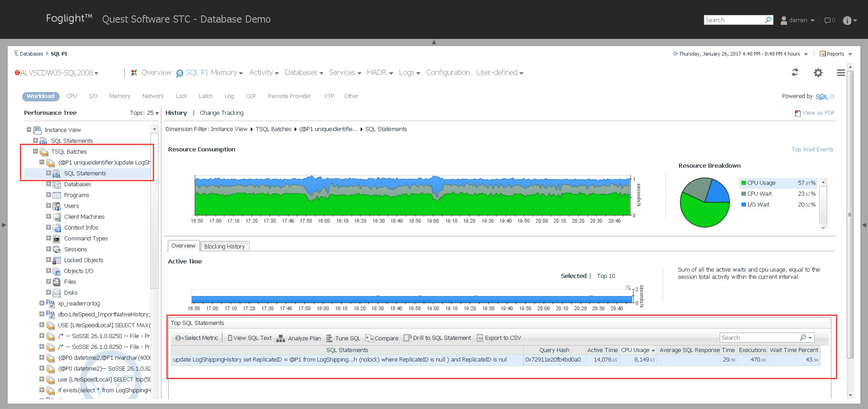Expand the Objects I/O tree node
The width and height of the screenshot is (868, 409).
tap(48, 271)
